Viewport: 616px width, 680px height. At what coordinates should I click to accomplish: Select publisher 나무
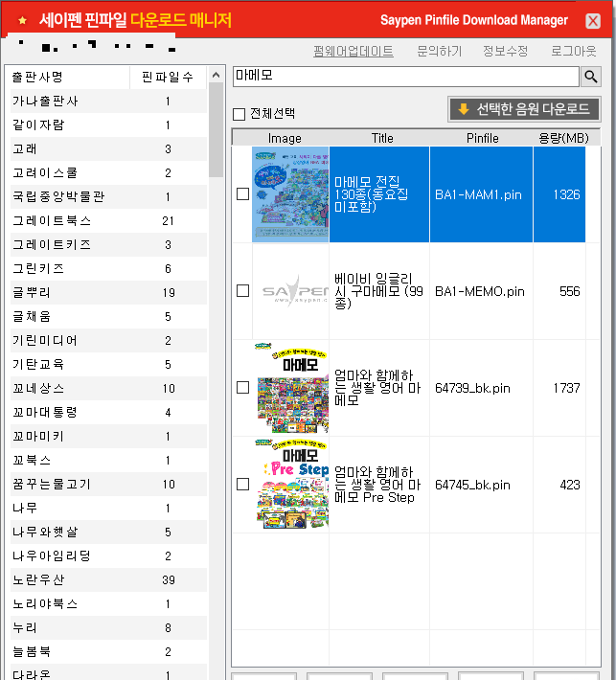[x=108, y=508]
